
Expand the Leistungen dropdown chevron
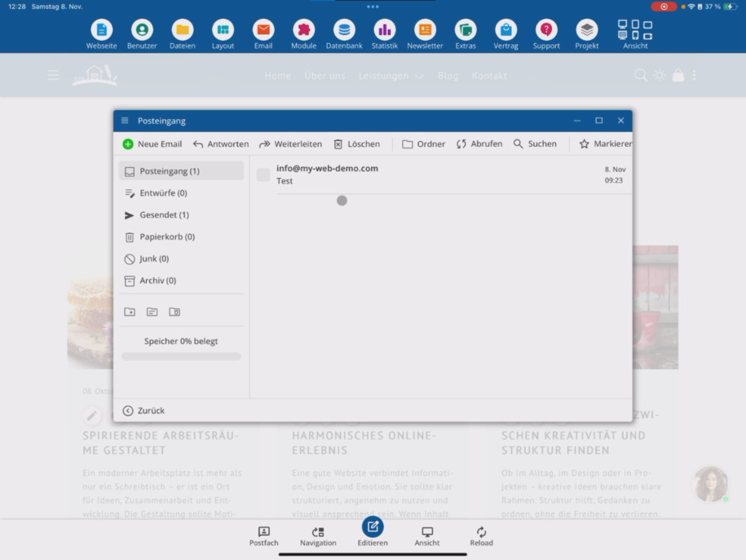coord(419,76)
